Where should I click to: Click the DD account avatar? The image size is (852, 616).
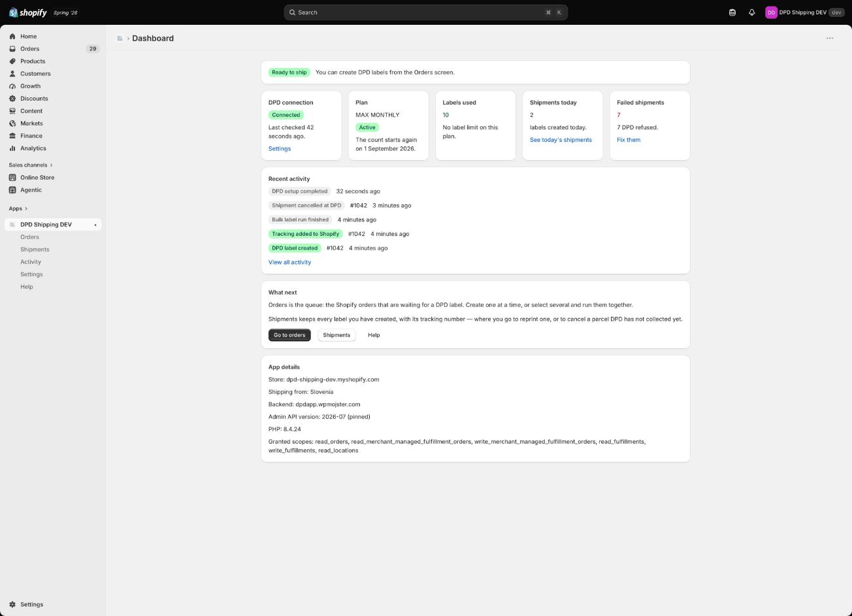(771, 12)
